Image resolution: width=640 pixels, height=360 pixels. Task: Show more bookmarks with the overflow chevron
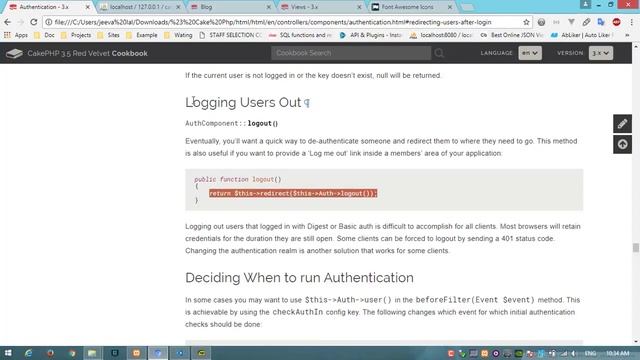pyautogui.click(x=627, y=36)
